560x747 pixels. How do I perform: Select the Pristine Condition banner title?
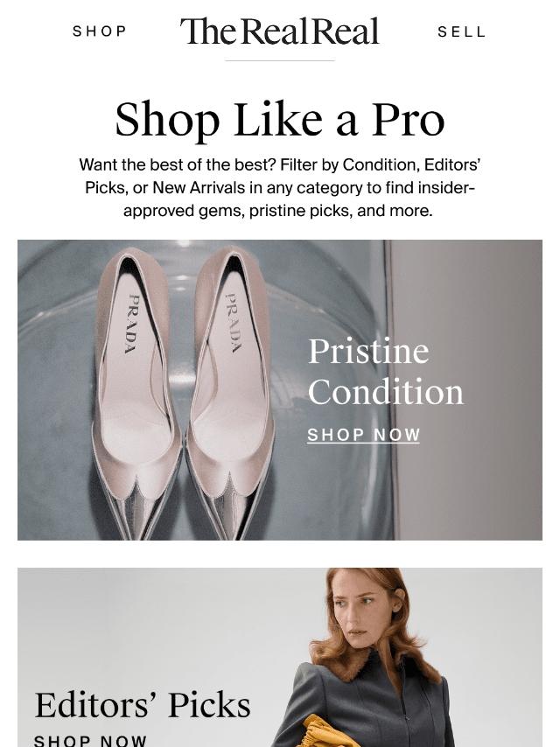point(385,371)
